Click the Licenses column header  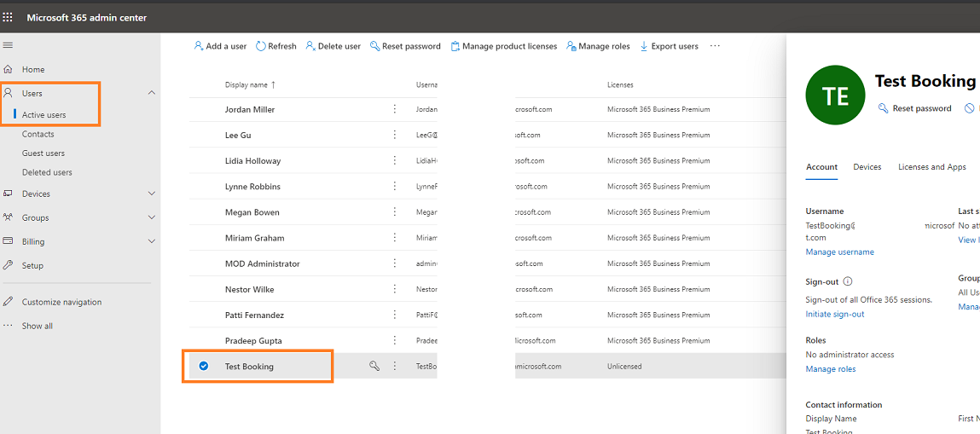click(x=620, y=84)
